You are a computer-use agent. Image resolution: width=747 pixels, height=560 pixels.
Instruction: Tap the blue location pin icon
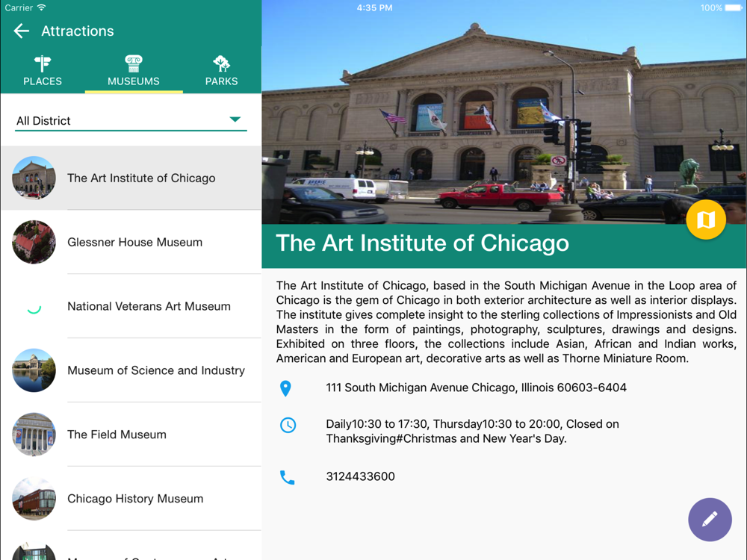pos(285,388)
